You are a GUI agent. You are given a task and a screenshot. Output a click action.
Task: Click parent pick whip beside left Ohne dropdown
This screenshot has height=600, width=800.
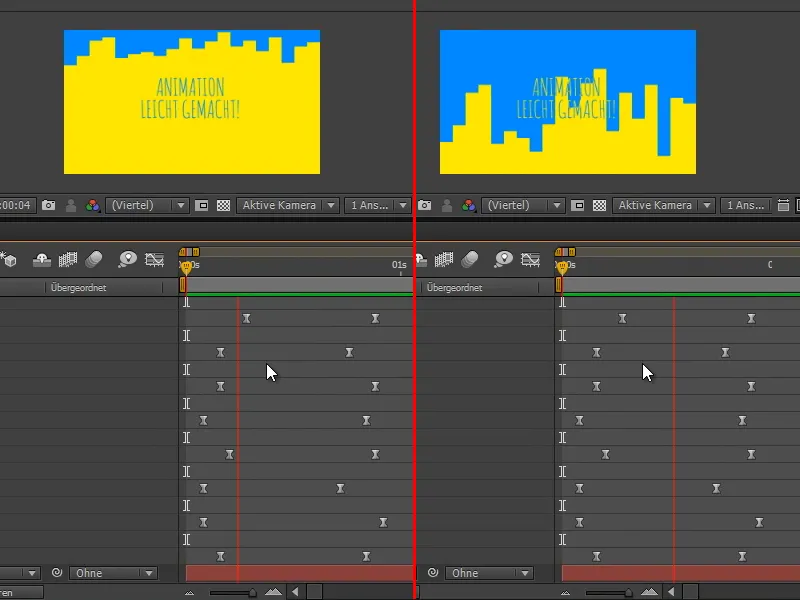point(57,573)
